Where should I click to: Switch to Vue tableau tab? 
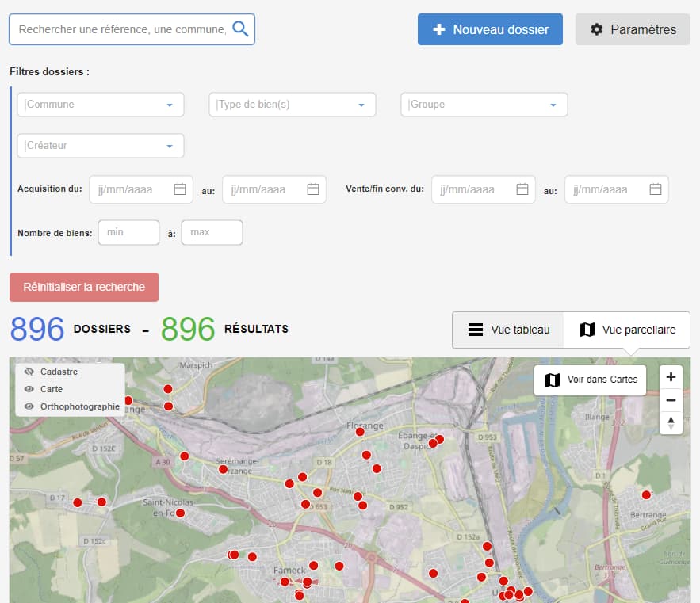pos(508,330)
